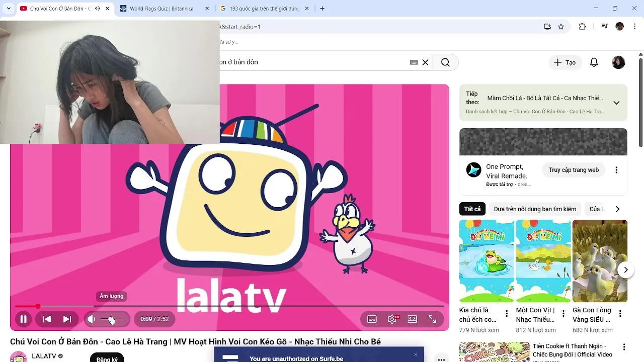This screenshot has height=362, width=644.
Task: Open Tiên Cookie Chiếc Bụng Đói thumbnail
Action: tap(494, 352)
